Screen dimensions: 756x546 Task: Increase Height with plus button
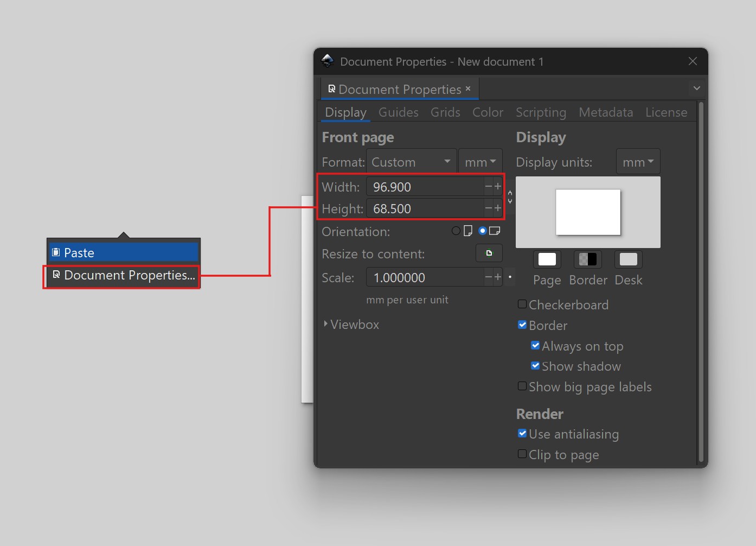tap(498, 208)
